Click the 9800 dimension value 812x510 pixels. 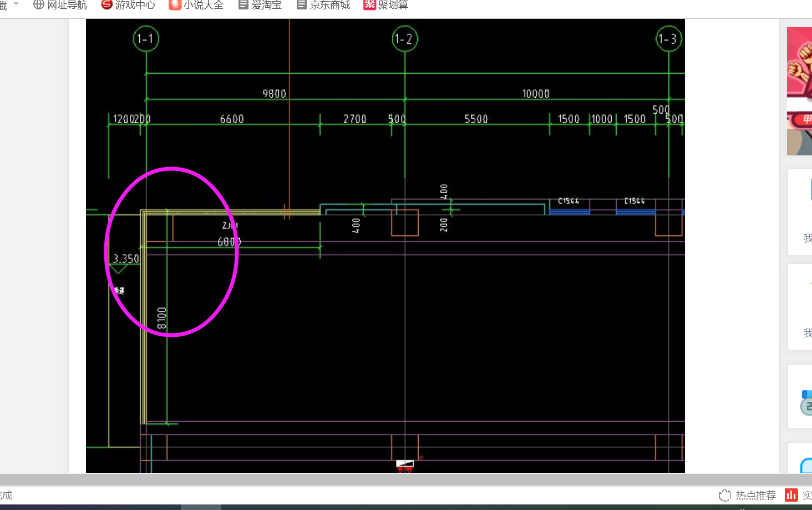(275, 94)
